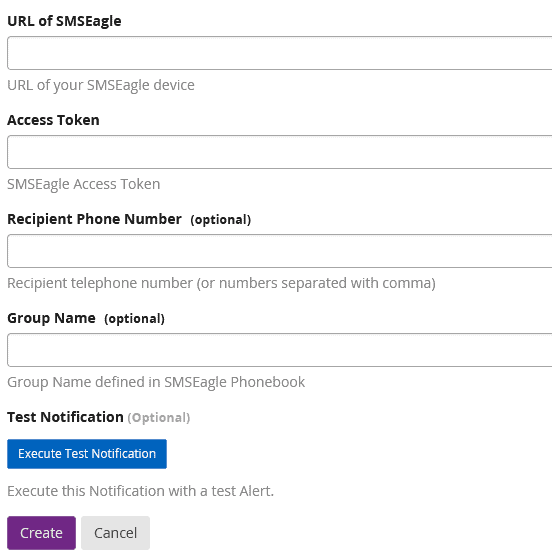552x557 pixels.
Task: Select the Group Name text field
Action: (x=280, y=350)
